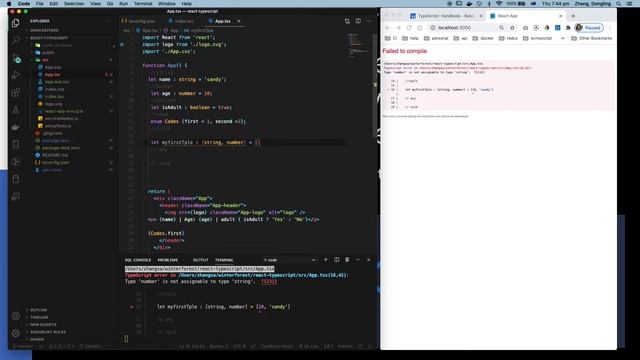Open editor More Actions ellipsis
640x360 pixels.
[369, 21]
